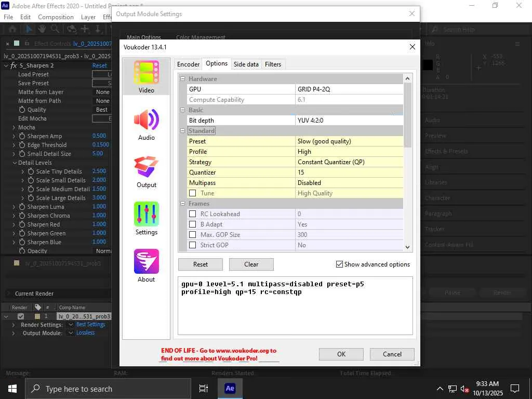Open Windows Start menu
Screen dimensions: 532x399
12,389
